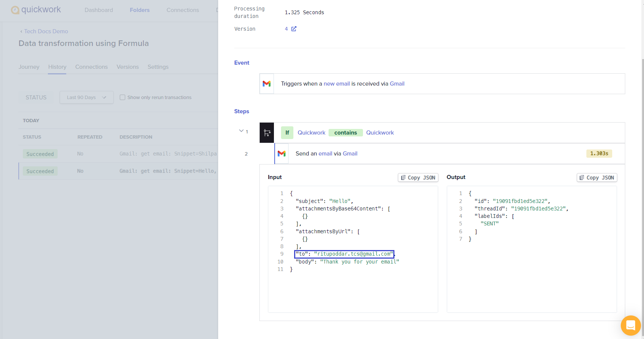Click the Gmail icon in the Event trigger
The image size is (644, 339).
point(266,84)
